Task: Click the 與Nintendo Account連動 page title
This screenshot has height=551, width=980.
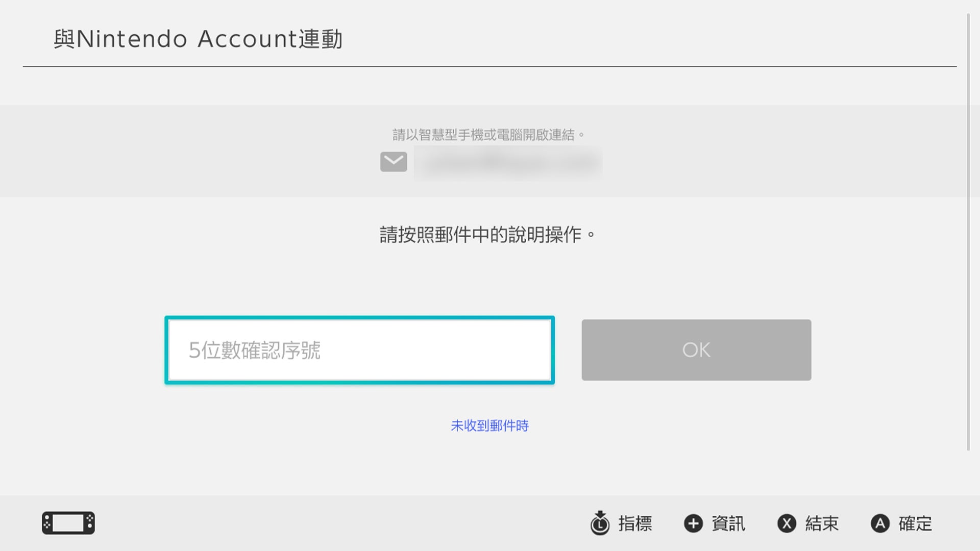Action: coord(198,39)
